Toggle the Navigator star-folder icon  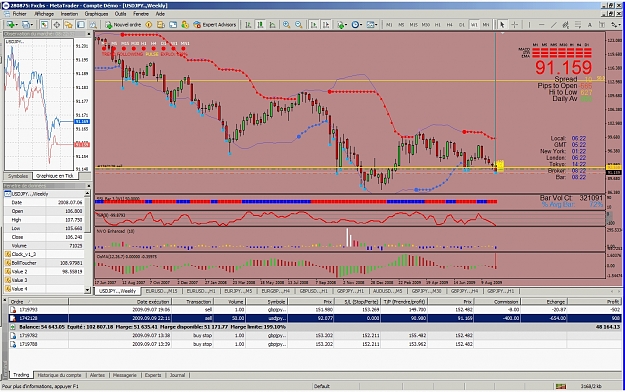(x=69, y=25)
